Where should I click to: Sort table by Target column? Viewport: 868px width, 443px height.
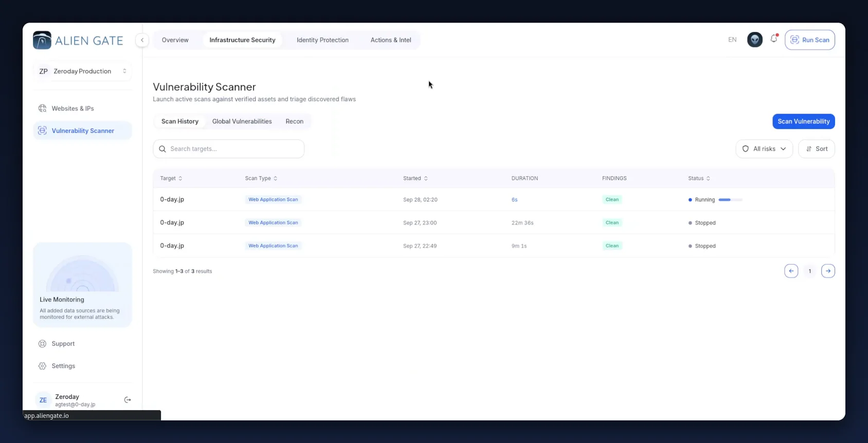click(x=171, y=178)
